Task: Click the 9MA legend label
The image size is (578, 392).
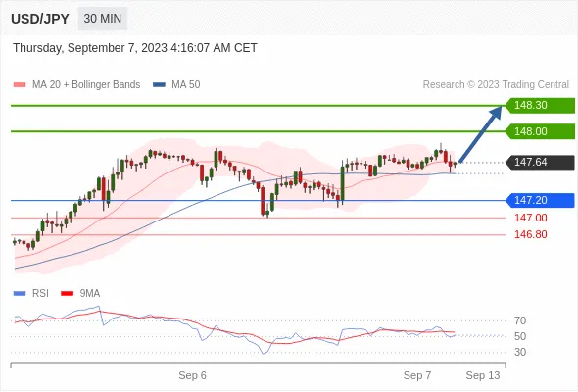Action: [x=90, y=294]
